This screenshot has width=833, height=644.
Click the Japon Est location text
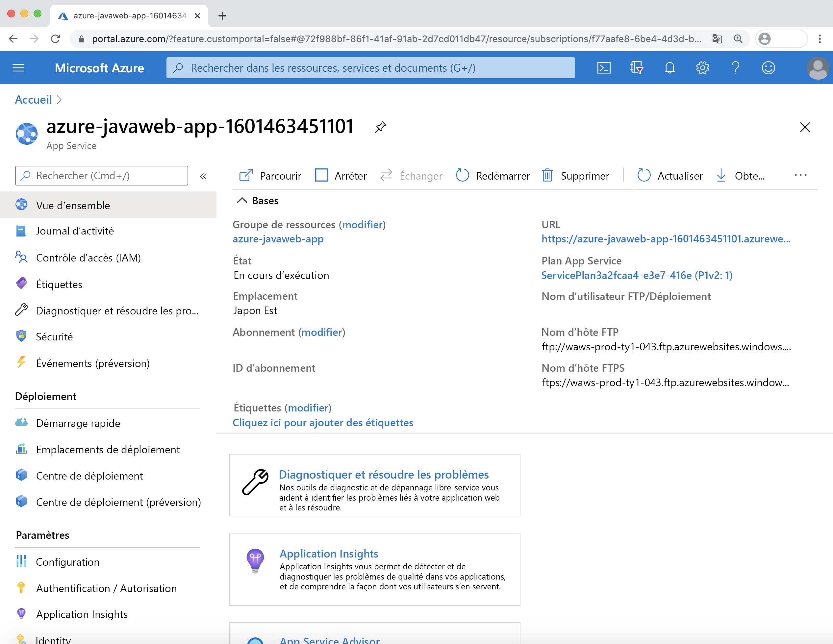pos(255,310)
